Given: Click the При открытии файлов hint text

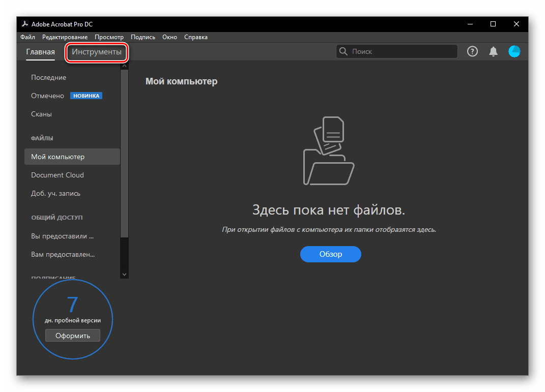Looking at the screenshot, I should click(329, 229).
